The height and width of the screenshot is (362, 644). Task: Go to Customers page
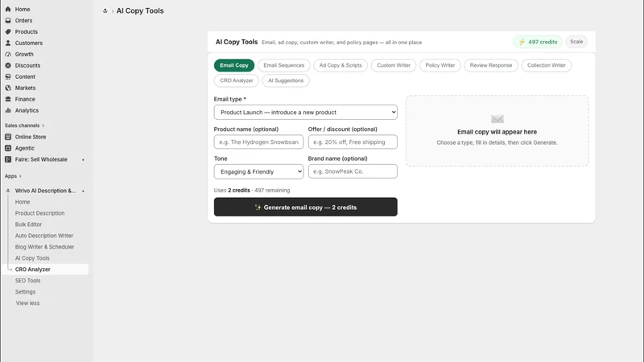tap(29, 43)
